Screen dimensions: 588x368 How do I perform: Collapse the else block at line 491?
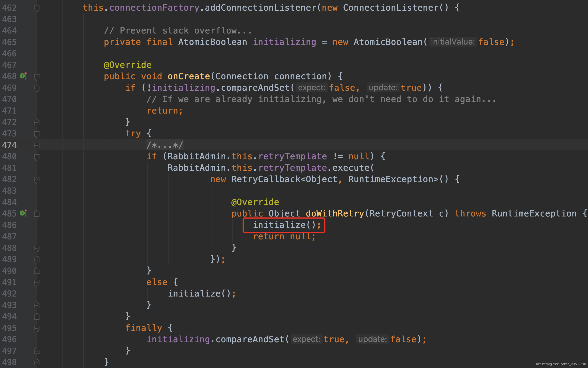(x=37, y=283)
